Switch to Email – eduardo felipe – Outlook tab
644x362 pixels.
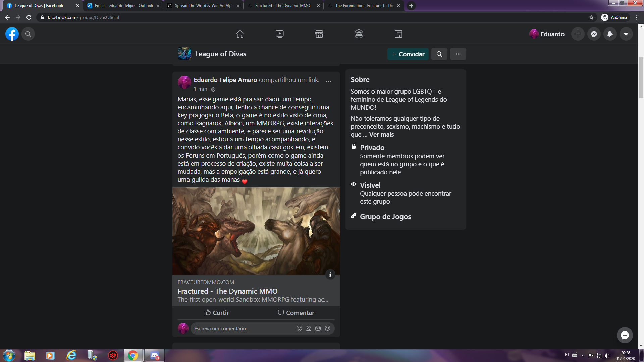point(124,6)
